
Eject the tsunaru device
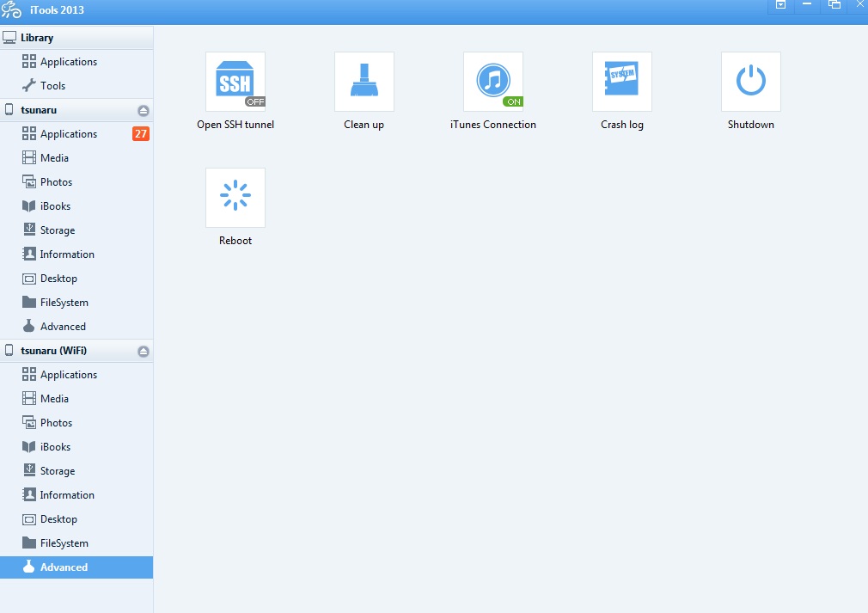point(144,110)
